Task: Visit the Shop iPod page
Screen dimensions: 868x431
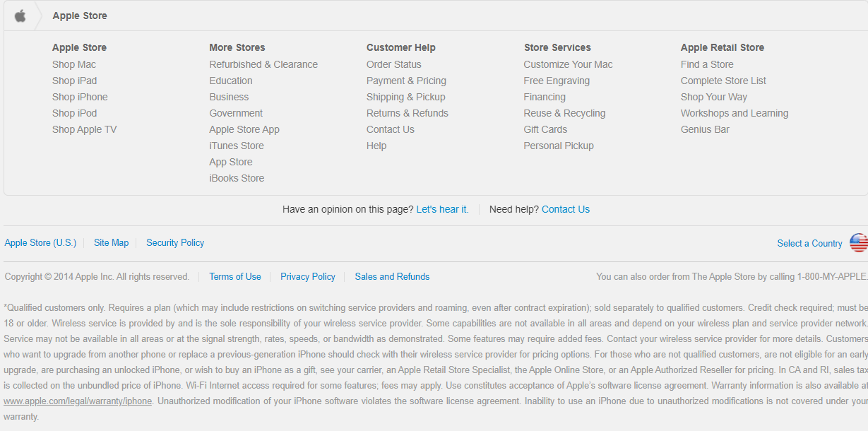Action: [75, 113]
